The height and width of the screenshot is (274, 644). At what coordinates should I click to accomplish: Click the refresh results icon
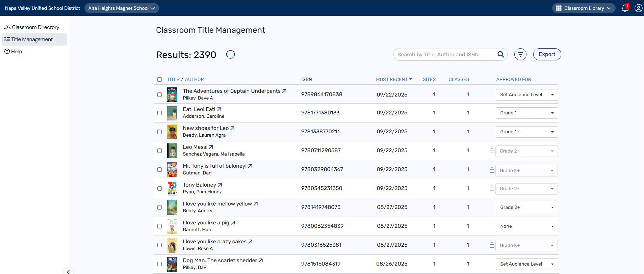pyautogui.click(x=230, y=54)
